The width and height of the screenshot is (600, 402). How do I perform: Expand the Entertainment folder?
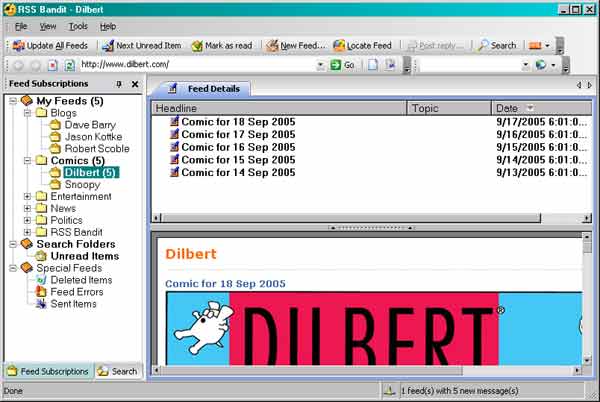27,196
